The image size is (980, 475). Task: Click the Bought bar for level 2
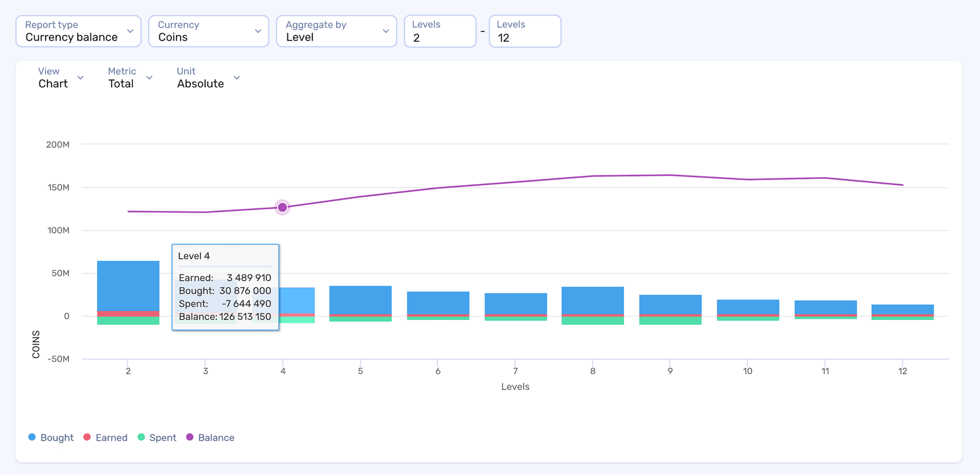[128, 286]
